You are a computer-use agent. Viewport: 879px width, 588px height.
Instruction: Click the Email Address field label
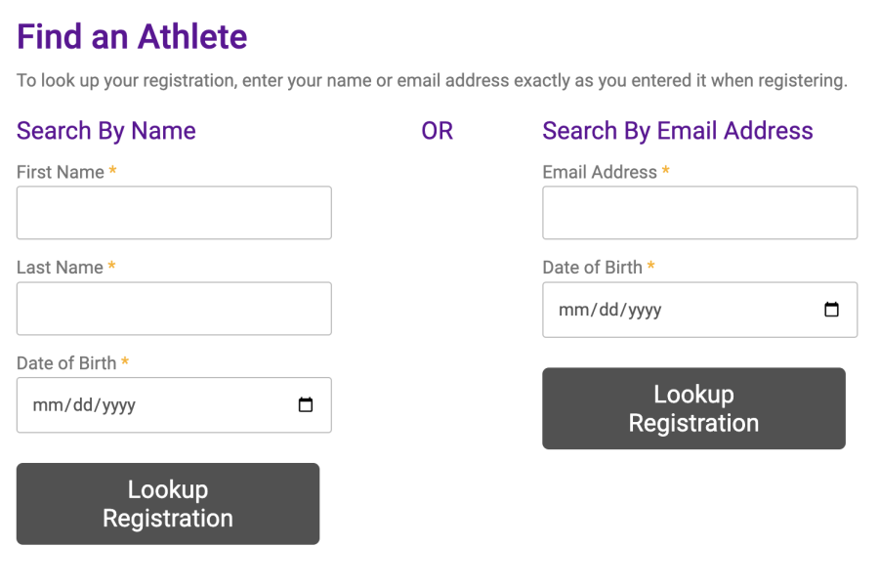(600, 172)
